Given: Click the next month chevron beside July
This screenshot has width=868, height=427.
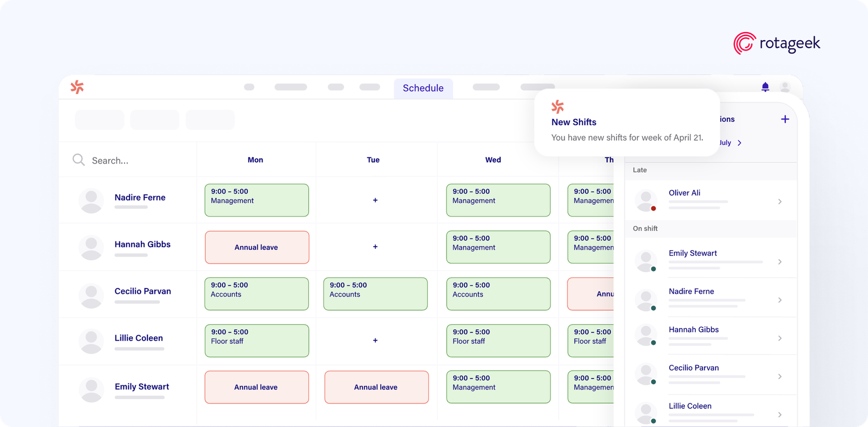Looking at the screenshot, I should 740,143.
